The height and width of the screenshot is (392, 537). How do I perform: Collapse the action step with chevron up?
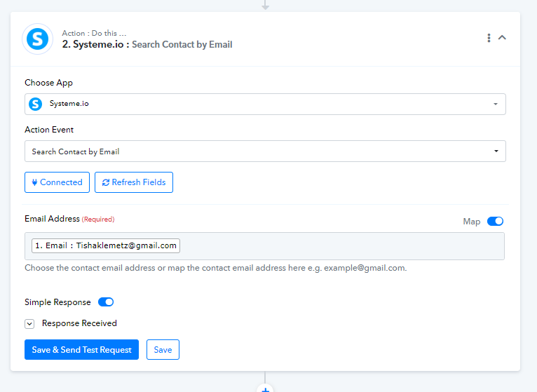tap(502, 37)
